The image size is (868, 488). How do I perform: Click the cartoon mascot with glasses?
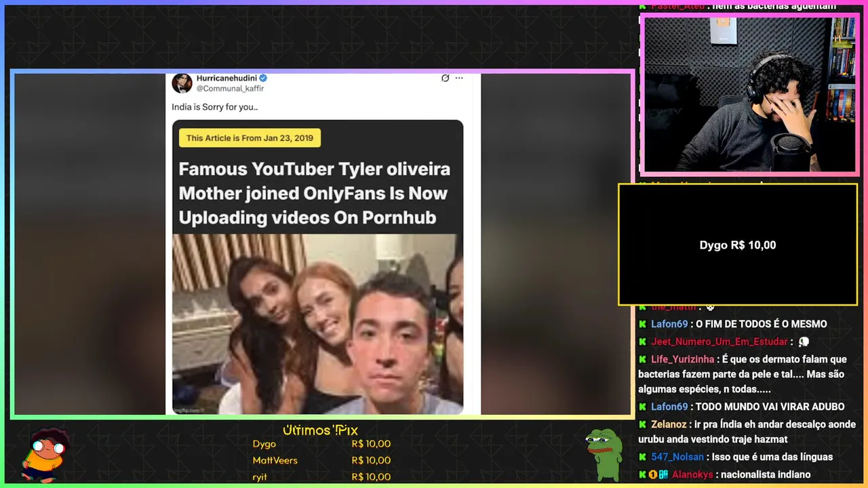pos(45,455)
